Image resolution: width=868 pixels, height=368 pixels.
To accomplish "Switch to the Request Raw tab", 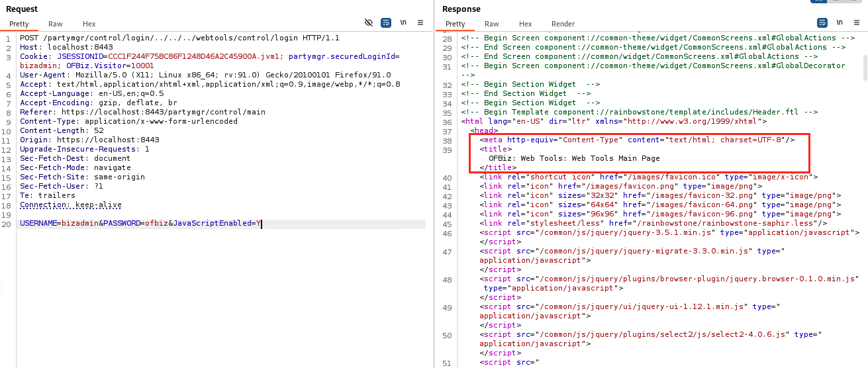I will pos(56,24).
